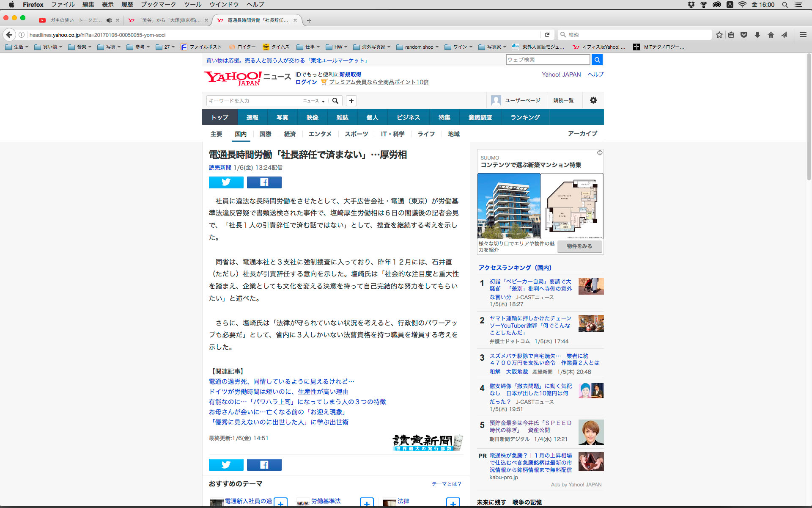Open Yahoo news settings gear icon
The width and height of the screenshot is (812, 508).
[593, 100]
